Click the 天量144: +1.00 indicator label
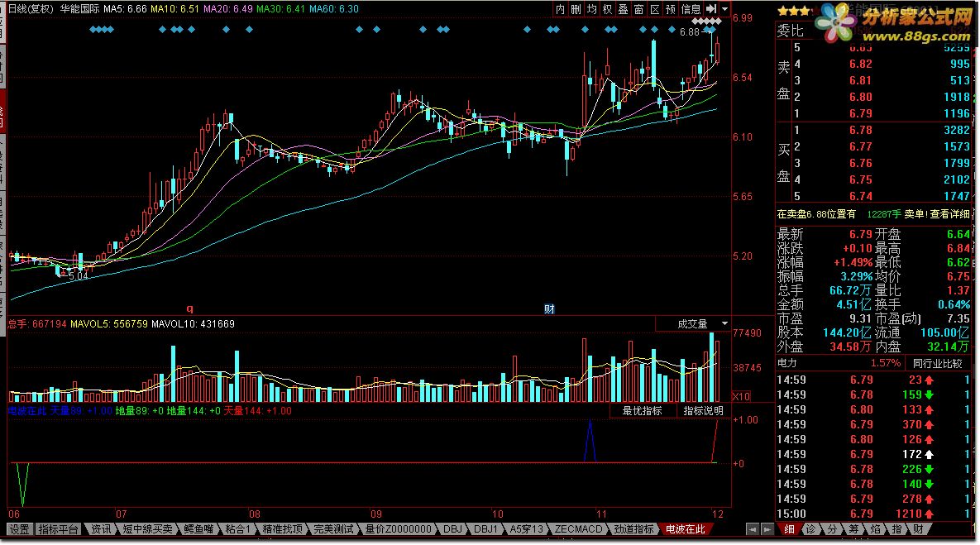Image resolution: width=980 pixels, height=545 pixels. [x=257, y=411]
